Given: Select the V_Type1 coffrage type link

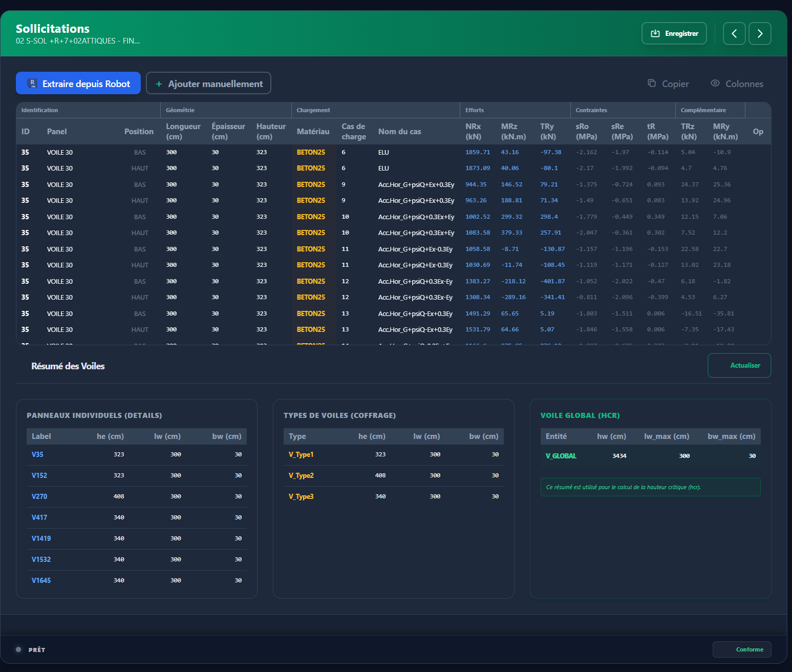Looking at the screenshot, I should point(302,454).
